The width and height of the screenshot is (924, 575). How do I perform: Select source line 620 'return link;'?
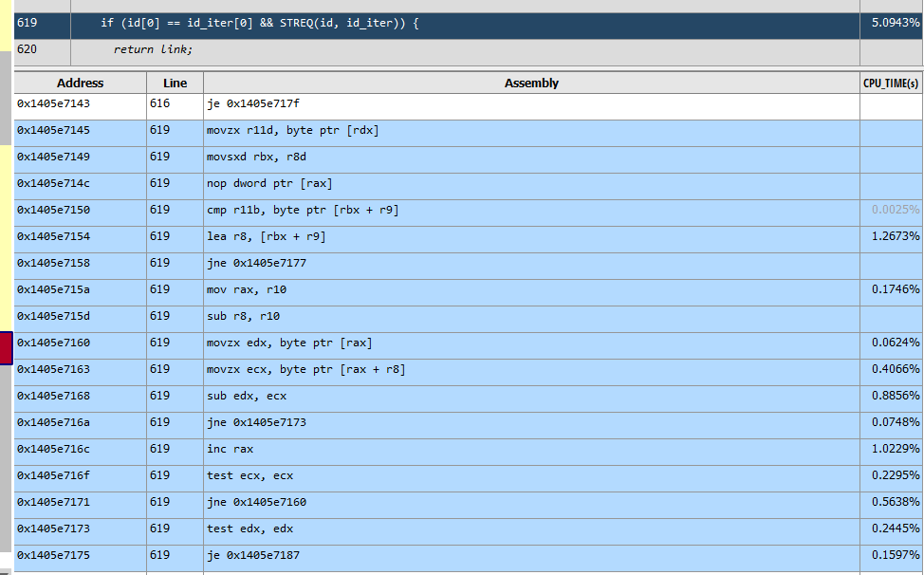click(x=152, y=49)
